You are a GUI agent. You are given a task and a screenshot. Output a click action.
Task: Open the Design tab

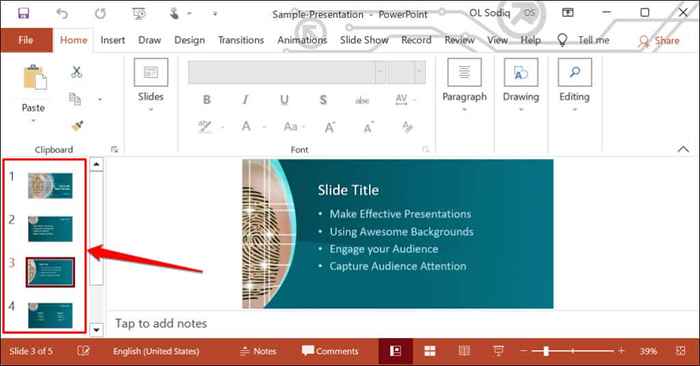tap(189, 40)
